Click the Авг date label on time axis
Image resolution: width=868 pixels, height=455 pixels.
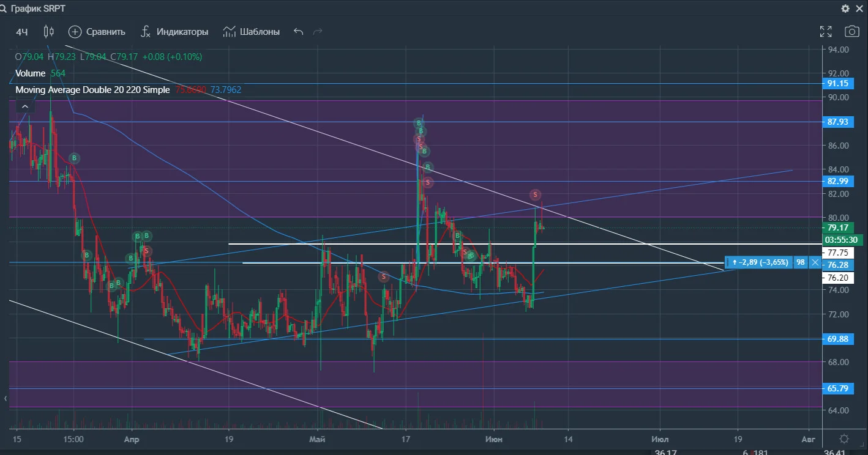808,439
